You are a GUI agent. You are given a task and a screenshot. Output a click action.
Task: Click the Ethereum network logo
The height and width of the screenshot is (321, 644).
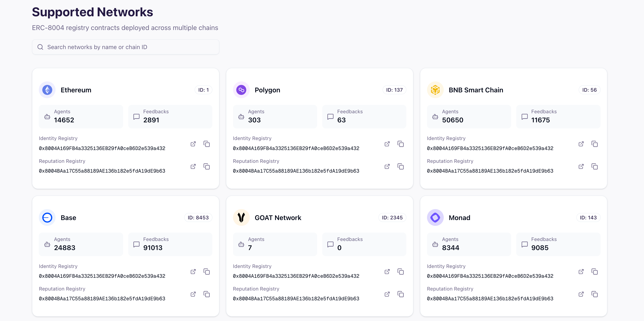[x=47, y=90]
